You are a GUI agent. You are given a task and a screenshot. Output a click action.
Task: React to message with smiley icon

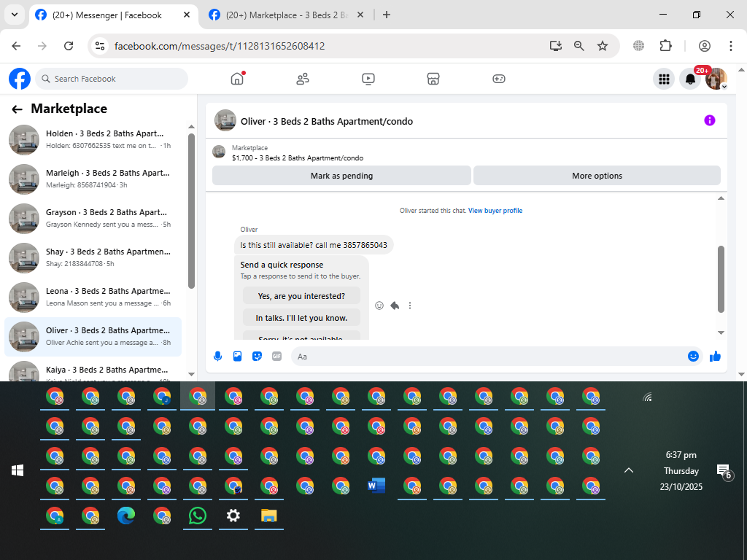point(379,306)
